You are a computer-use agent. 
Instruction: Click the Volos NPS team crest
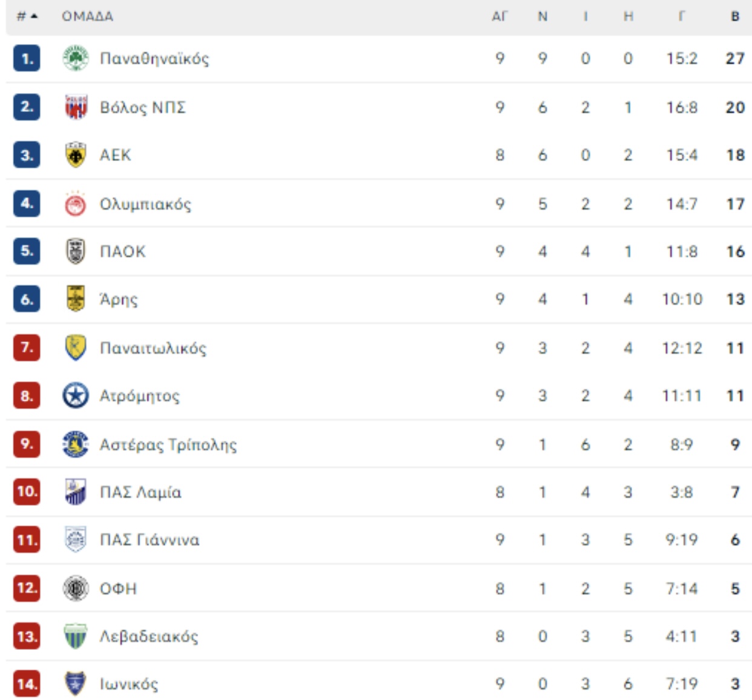(76, 107)
